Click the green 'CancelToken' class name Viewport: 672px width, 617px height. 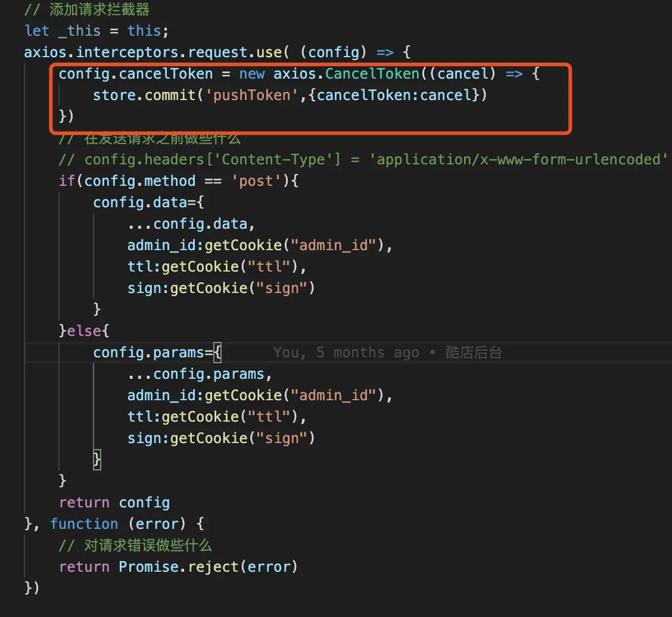point(372,74)
